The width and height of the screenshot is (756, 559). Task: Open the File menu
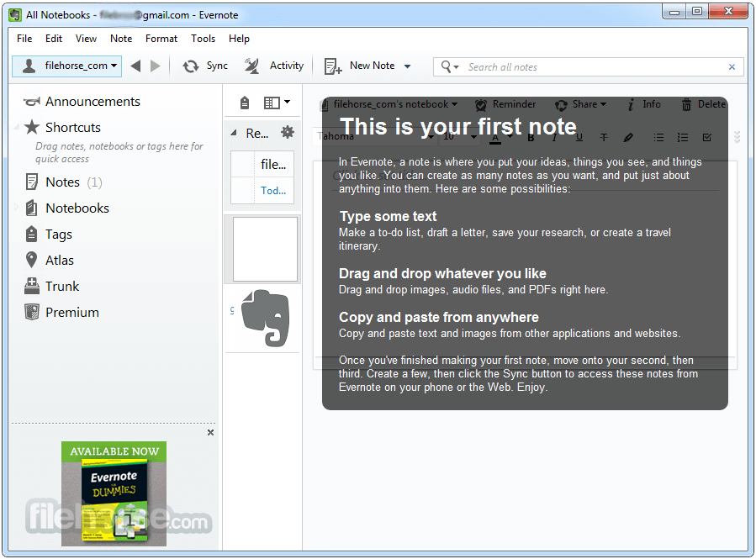tap(24, 39)
